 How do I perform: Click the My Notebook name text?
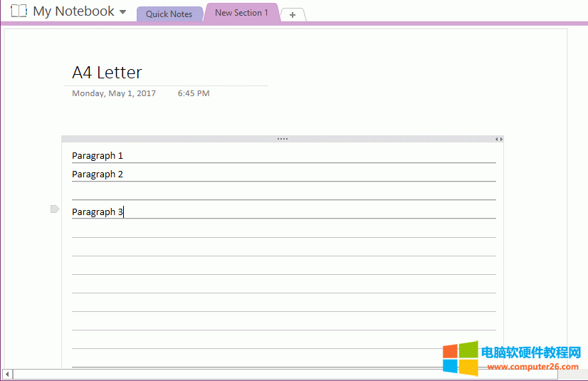[x=73, y=11]
